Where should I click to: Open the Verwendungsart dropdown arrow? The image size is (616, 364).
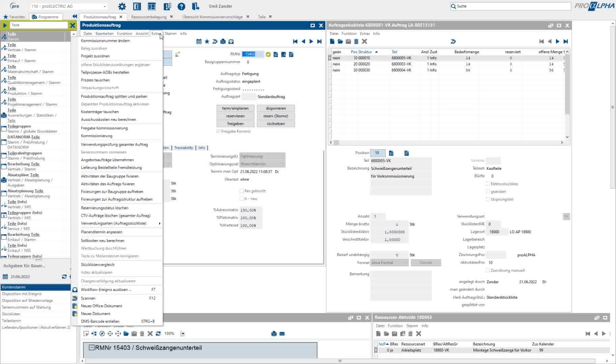click(566, 216)
